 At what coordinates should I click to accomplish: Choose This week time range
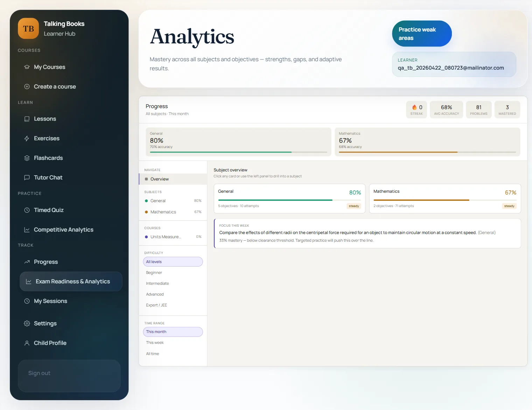click(173, 342)
